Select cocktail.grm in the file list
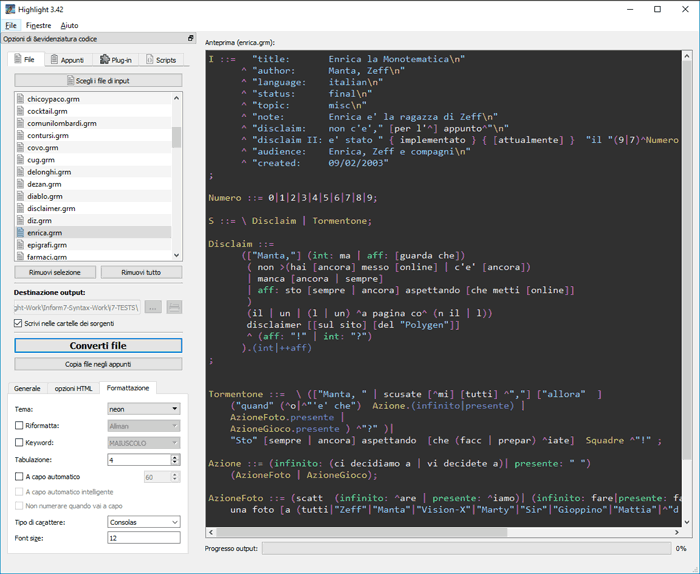 pos(93,111)
